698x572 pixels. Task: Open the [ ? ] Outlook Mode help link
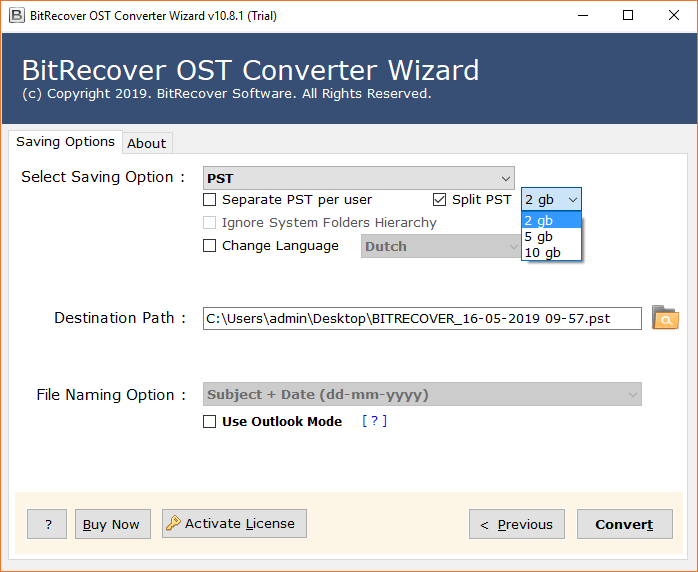point(374,422)
